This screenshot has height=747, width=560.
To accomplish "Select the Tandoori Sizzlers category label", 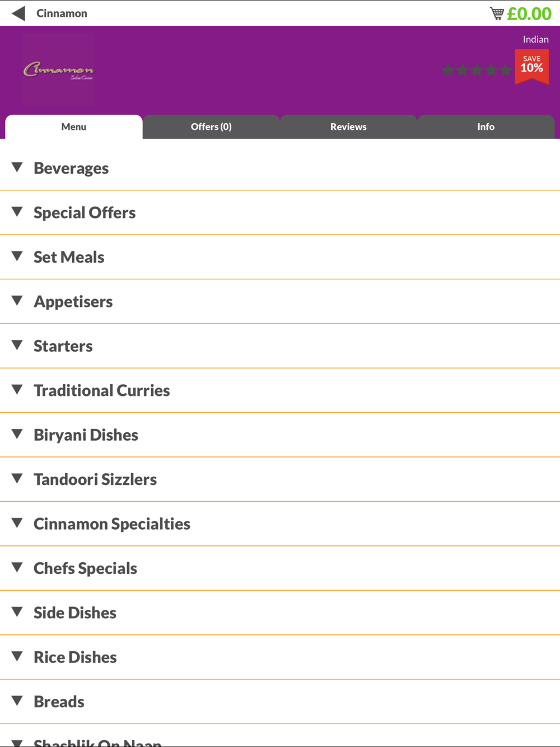I will (x=95, y=479).
